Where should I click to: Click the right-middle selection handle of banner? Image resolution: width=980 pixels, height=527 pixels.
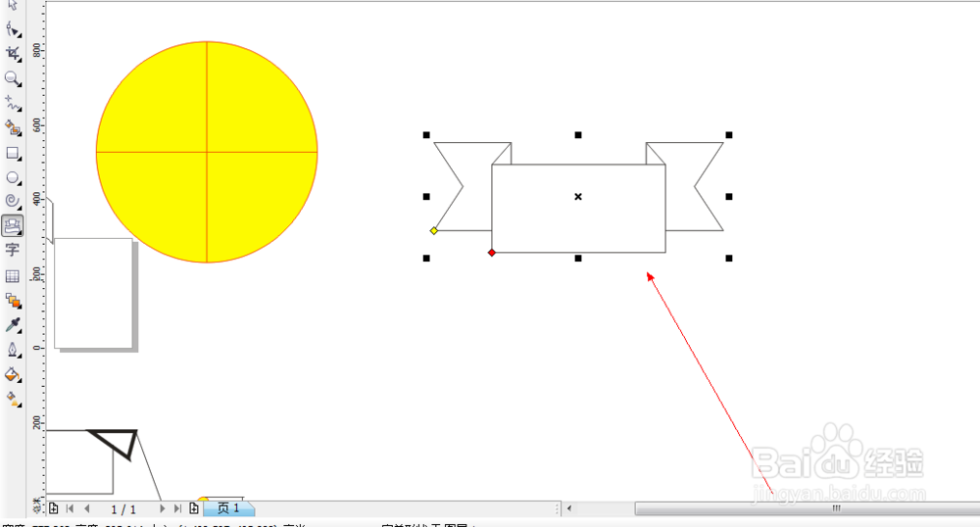(x=729, y=197)
